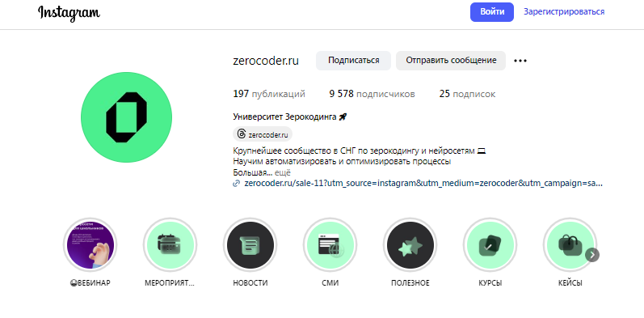Open the 25 подписок following list
This screenshot has width=644, height=318.
tap(467, 94)
